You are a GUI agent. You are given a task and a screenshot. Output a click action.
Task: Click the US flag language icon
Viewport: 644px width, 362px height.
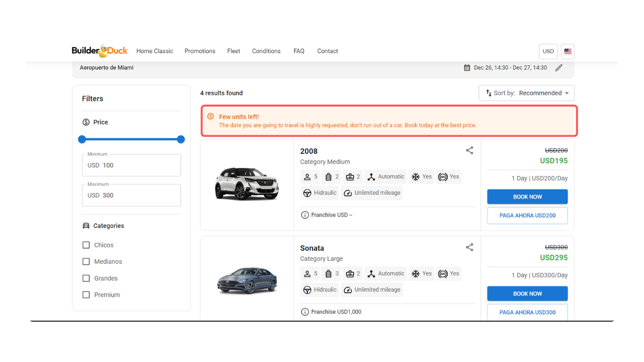tap(568, 51)
